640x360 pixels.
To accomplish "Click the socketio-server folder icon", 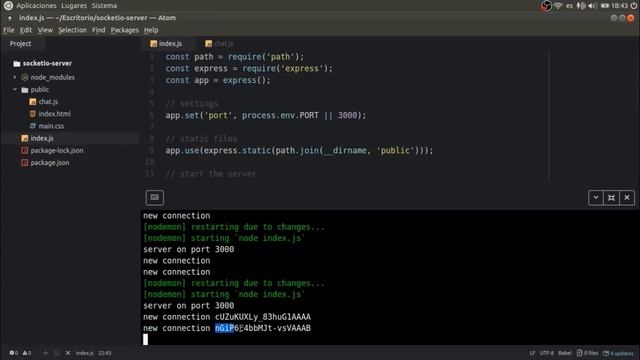I will pyautogui.click(x=17, y=64).
